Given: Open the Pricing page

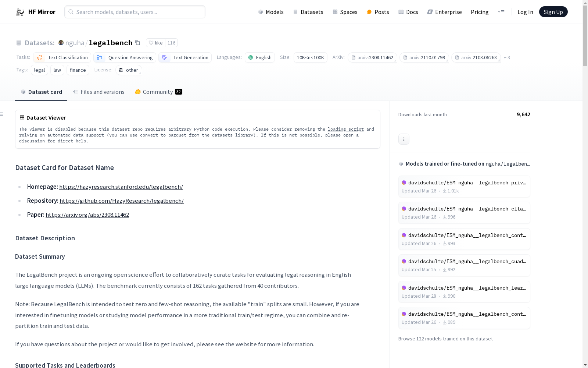Looking at the screenshot, I should tap(480, 12).
